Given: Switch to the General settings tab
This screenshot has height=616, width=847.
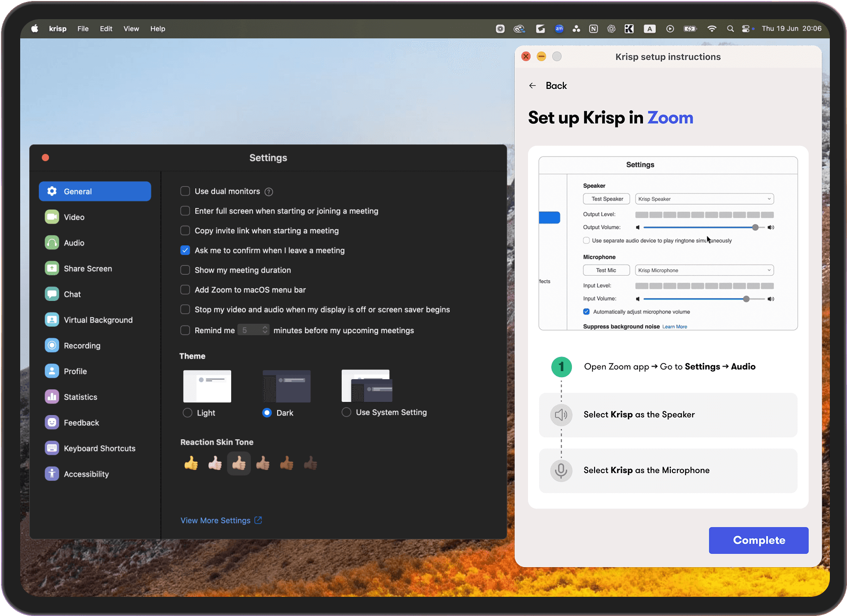Looking at the screenshot, I should 95,191.
